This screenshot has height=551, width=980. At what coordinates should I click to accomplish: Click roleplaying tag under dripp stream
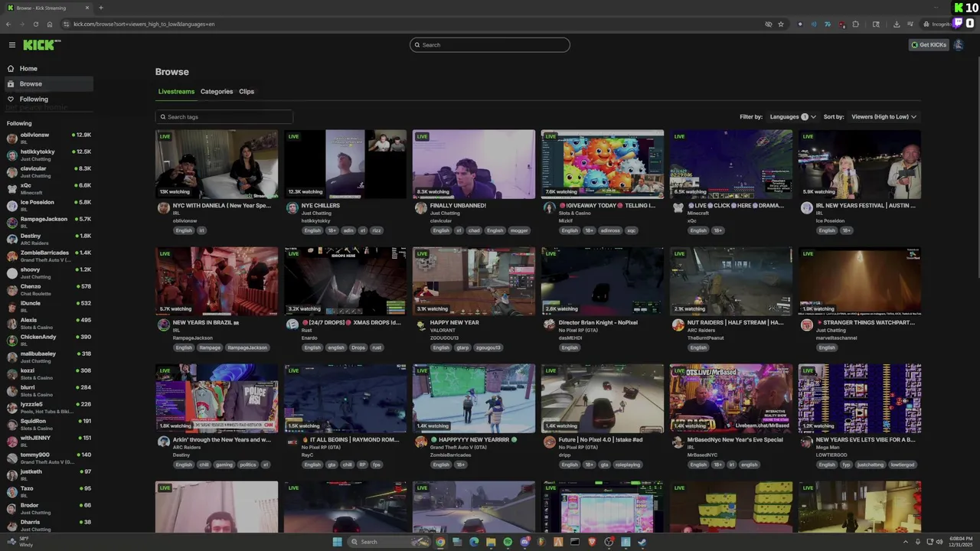click(628, 465)
